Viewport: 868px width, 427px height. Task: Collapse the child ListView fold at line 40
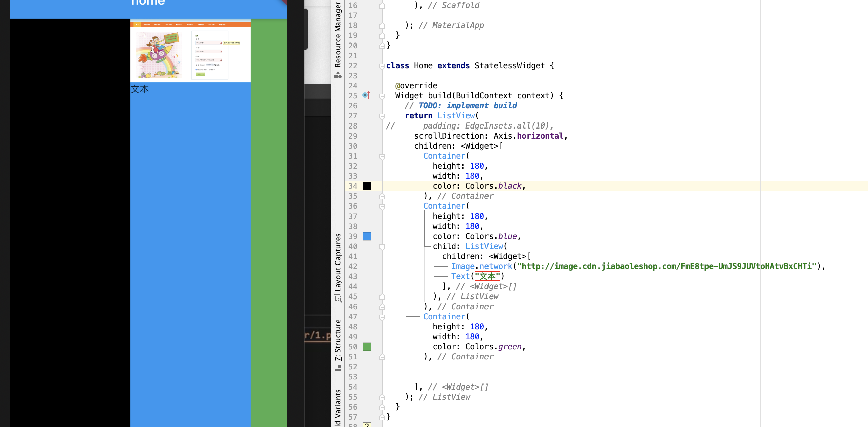(382, 247)
